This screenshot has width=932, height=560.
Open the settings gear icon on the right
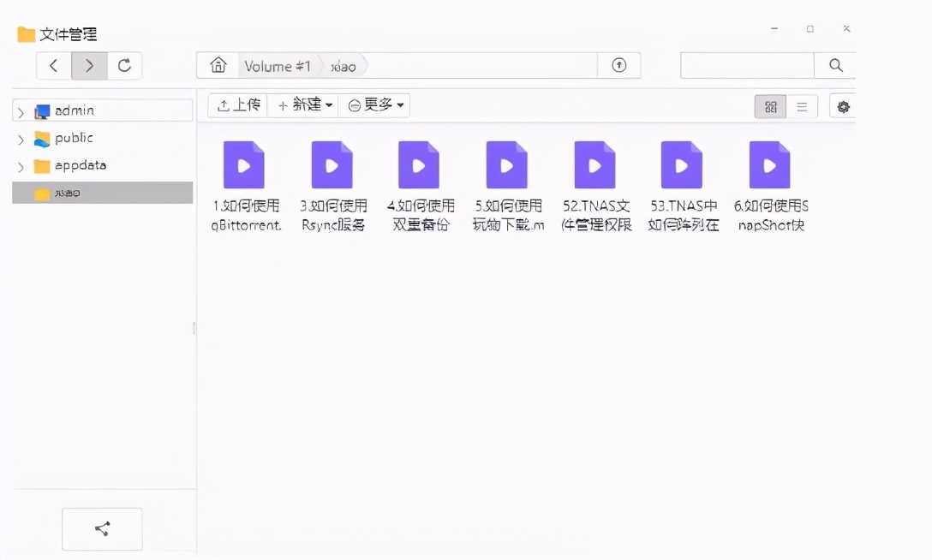coord(843,106)
